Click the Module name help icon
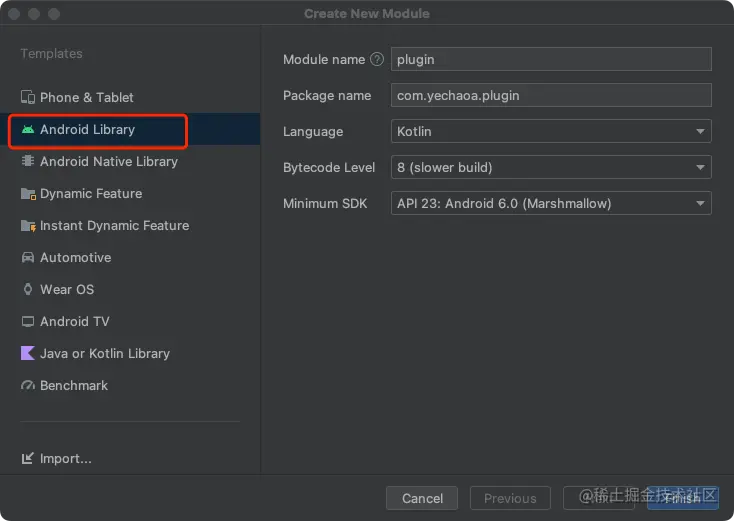 click(377, 59)
